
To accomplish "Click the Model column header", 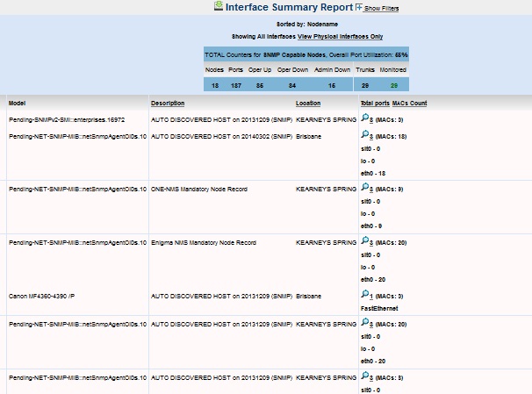I will pyautogui.click(x=17, y=103).
